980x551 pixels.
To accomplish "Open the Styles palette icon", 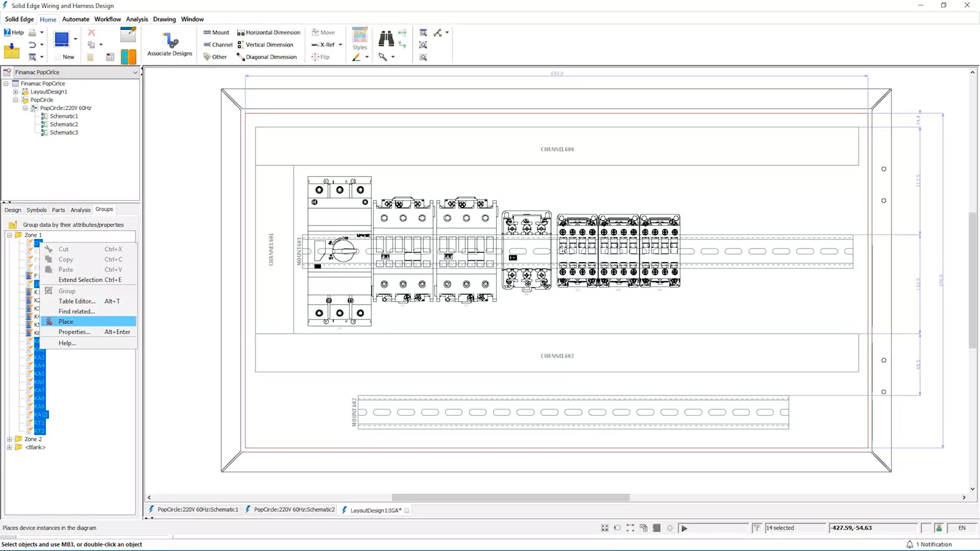I will 360,35.
